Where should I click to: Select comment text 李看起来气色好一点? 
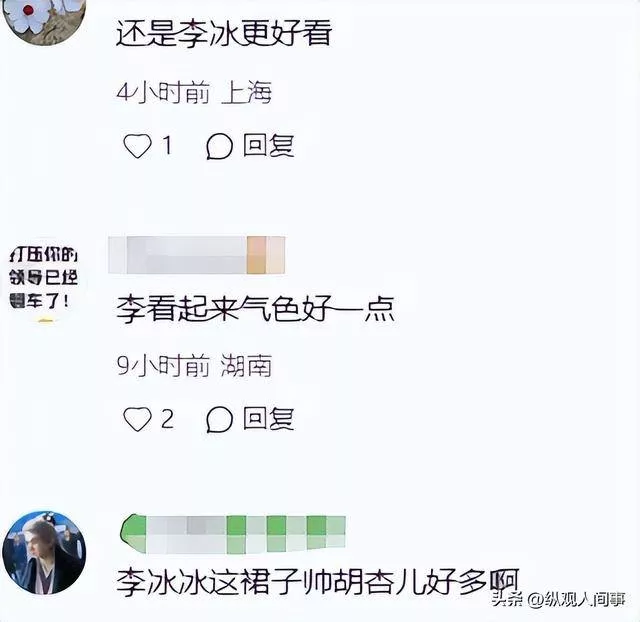coord(256,309)
